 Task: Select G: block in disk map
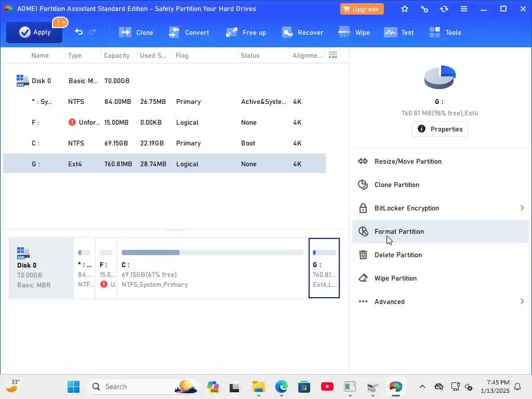[x=324, y=268]
